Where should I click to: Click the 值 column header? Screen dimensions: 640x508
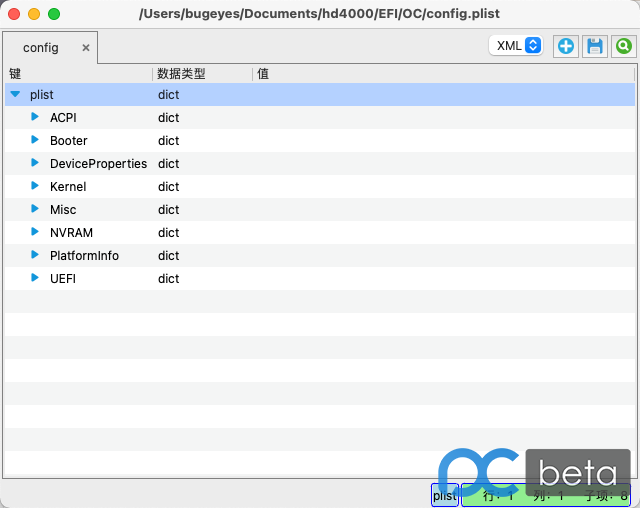(x=444, y=74)
